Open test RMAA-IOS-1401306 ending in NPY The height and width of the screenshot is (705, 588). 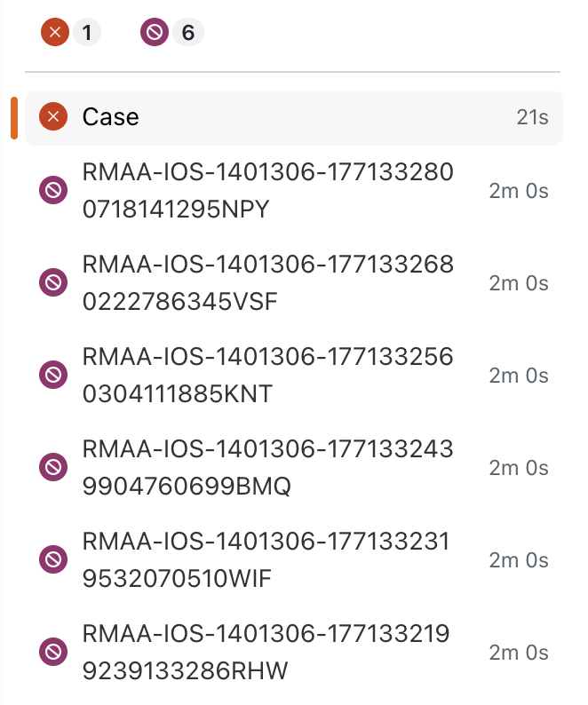267,190
